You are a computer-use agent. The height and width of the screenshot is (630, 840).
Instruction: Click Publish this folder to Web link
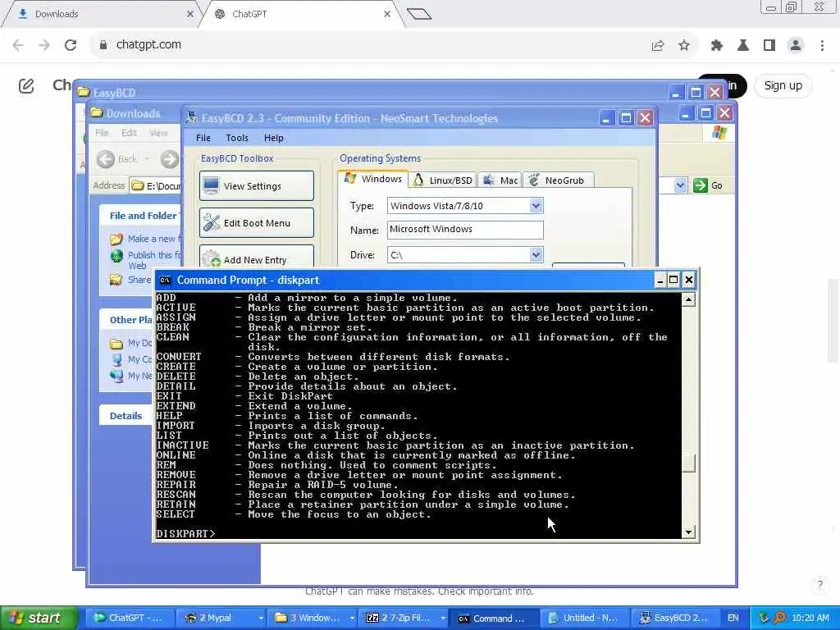[x=154, y=260]
